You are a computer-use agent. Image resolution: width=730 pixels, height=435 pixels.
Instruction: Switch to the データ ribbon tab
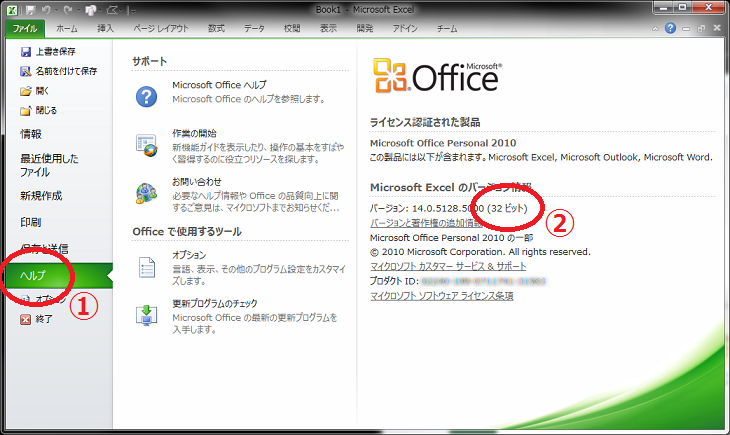[x=254, y=28]
